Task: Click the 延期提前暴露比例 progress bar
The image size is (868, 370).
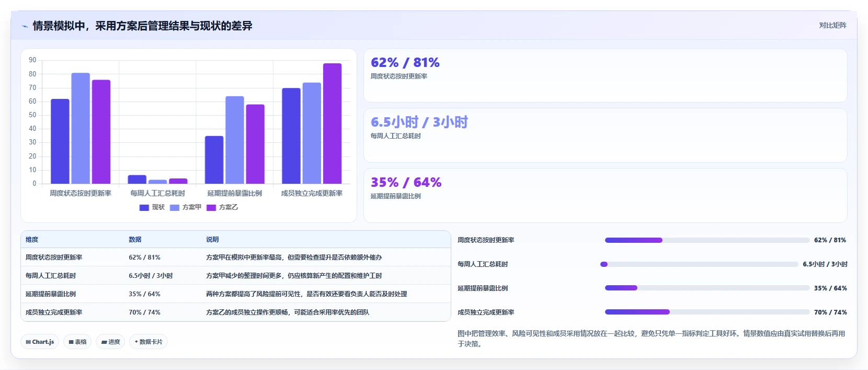Action: pyautogui.click(x=707, y=288)
